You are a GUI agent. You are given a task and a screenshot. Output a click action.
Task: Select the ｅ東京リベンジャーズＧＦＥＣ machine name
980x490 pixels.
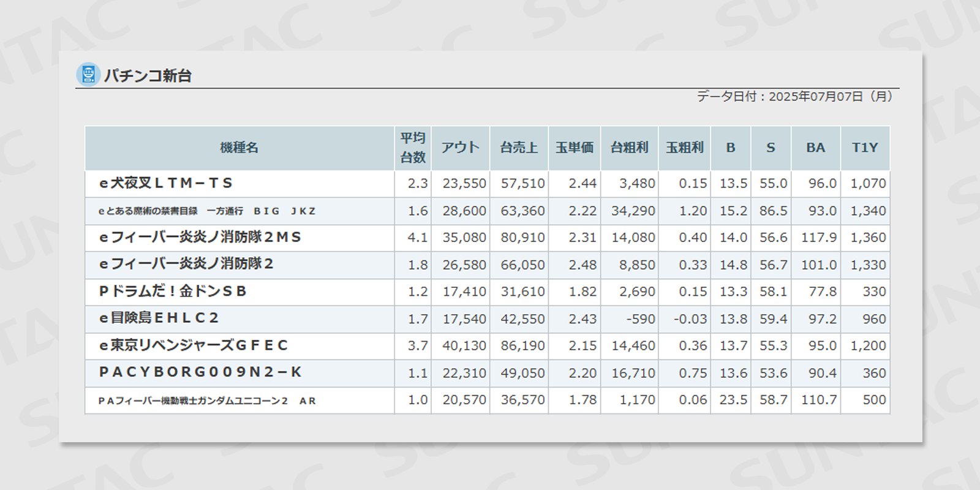194,345
